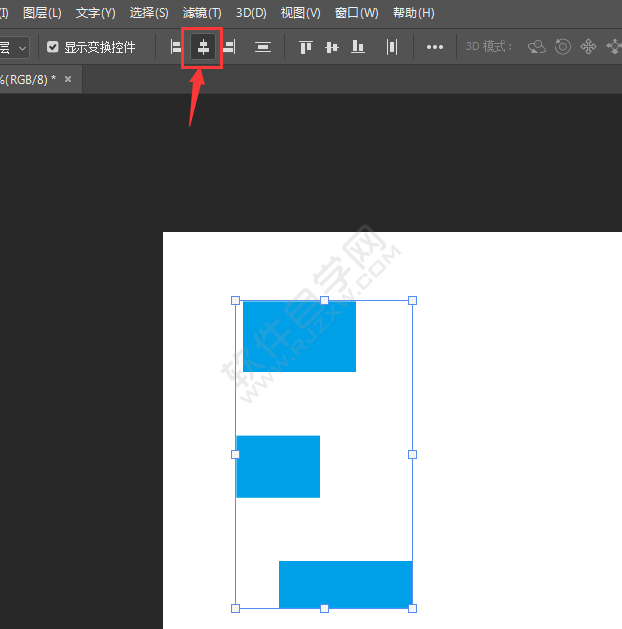Click align horizontal centers icon
This screenshot has width=622, height=629.
click(x=203, y=47)
